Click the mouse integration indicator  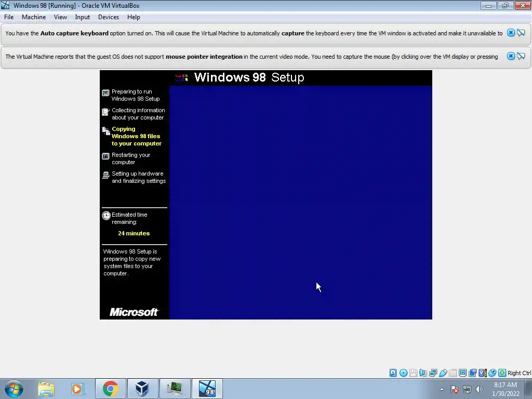pos(492,373)
